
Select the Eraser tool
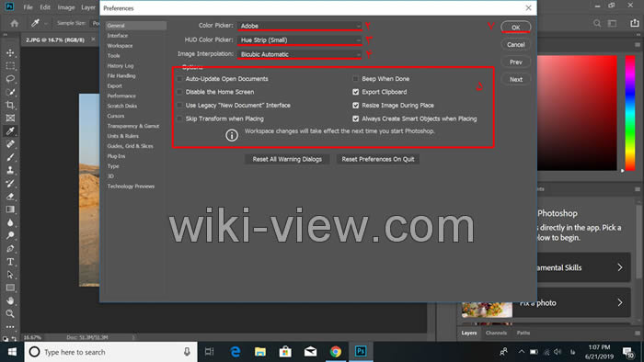[10, 197]
